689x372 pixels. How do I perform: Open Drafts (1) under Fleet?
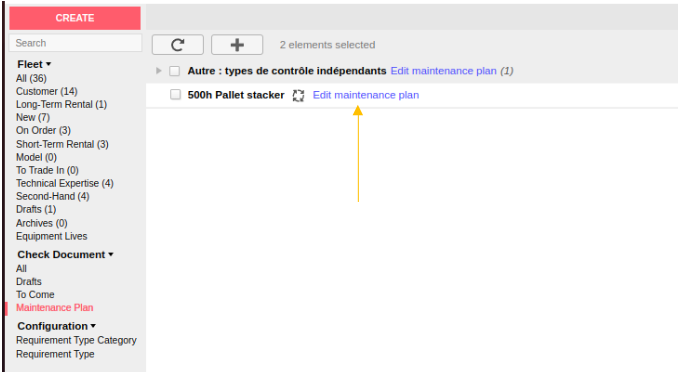click(36, 209)
